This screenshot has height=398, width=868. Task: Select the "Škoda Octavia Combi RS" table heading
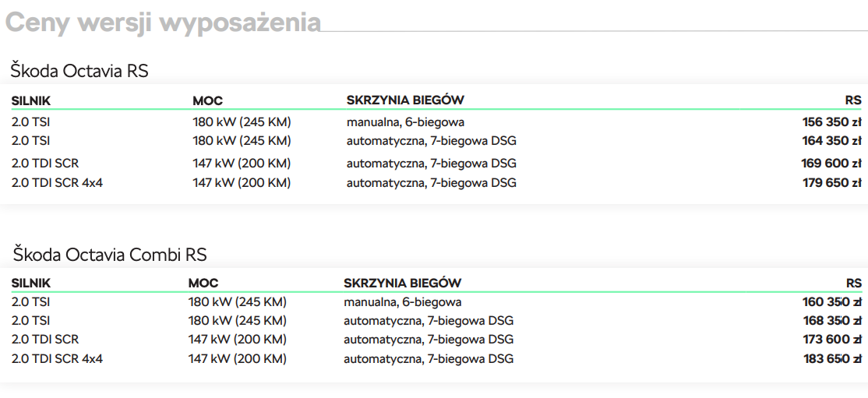tap(110, 255)
